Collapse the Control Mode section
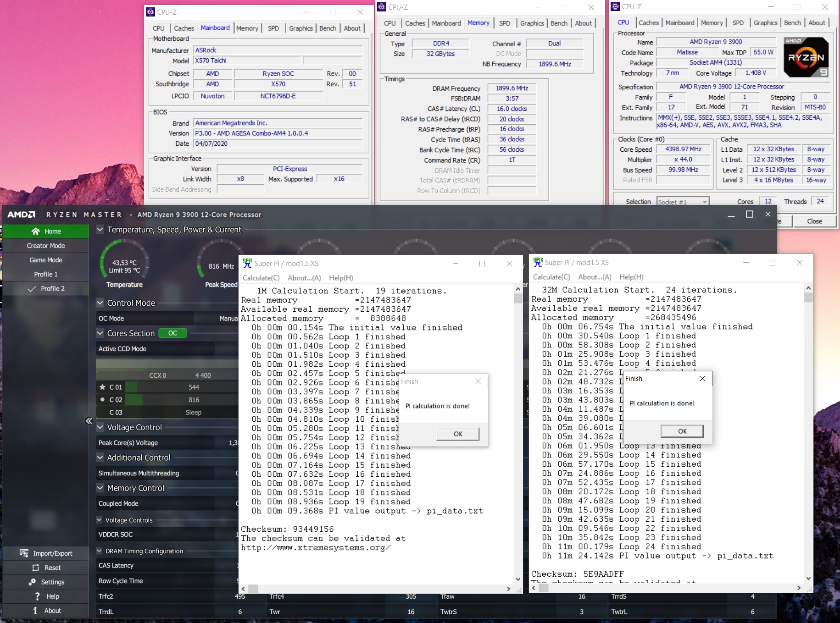The height and width of the screenshot is (623, 840). click(100, 303)
